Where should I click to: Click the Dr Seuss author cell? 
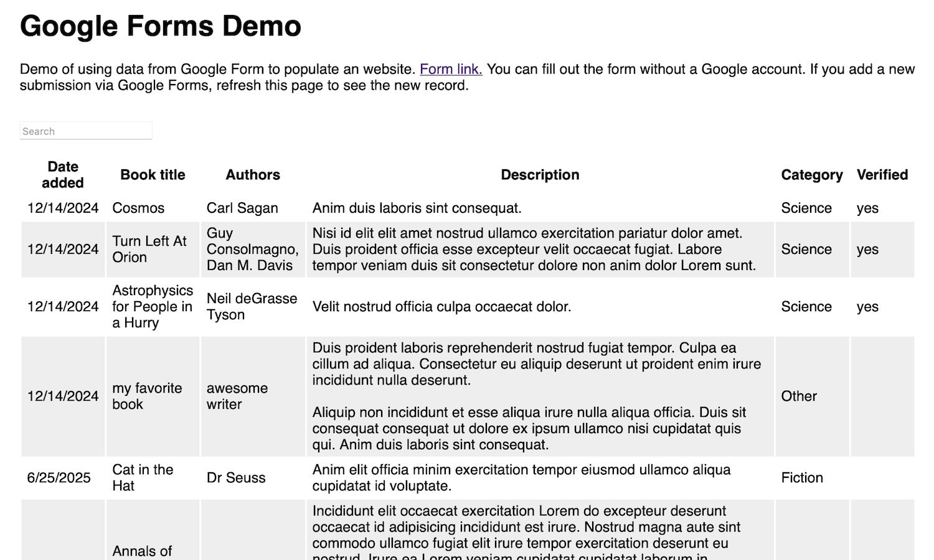tap(236, 478)
